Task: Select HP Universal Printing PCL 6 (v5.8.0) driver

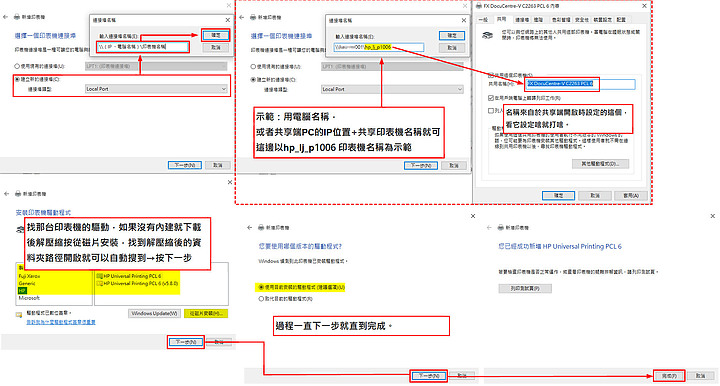Action: [x=137, y=283]
